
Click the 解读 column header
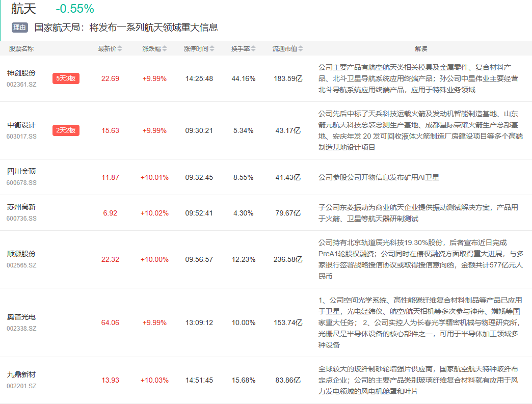421,49
